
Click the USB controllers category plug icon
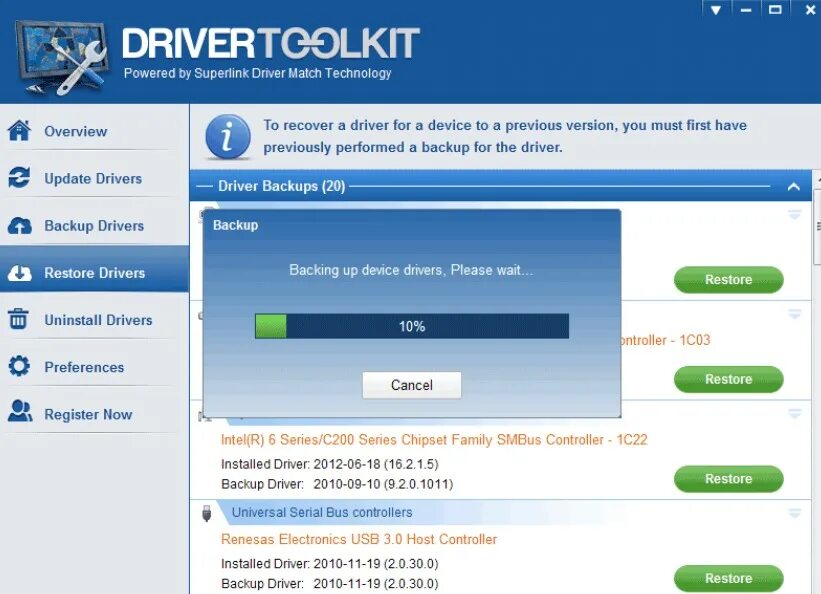point(207,513)
